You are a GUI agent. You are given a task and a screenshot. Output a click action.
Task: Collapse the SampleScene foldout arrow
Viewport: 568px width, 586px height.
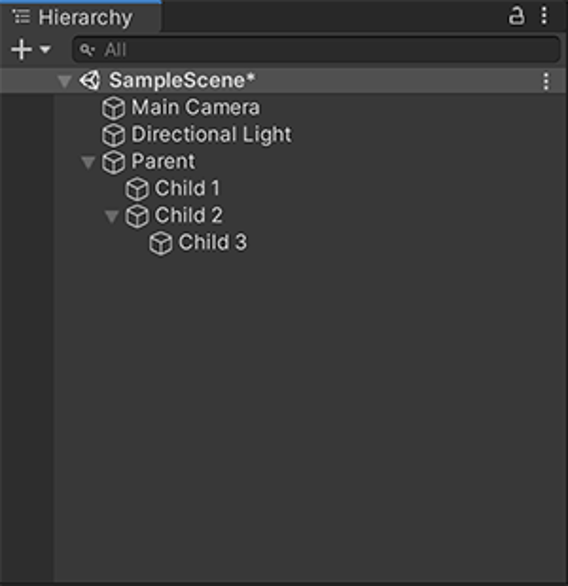(65, 81)
